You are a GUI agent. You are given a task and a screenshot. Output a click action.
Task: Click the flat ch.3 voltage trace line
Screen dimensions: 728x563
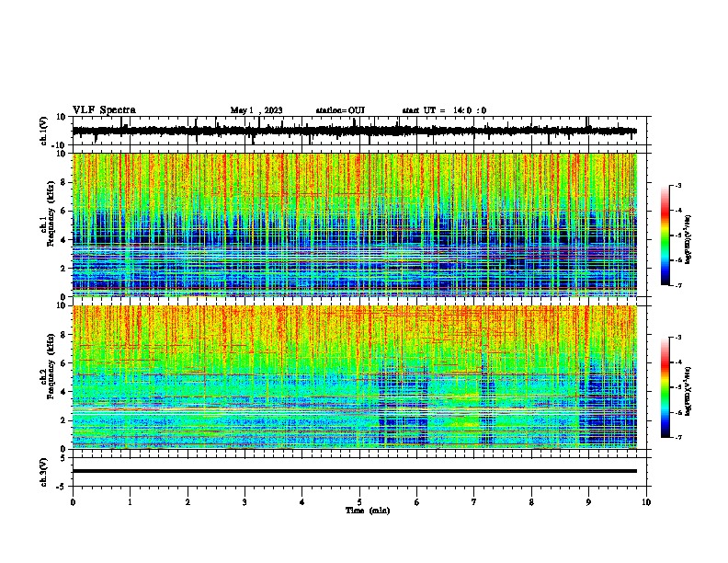(355, 471)
